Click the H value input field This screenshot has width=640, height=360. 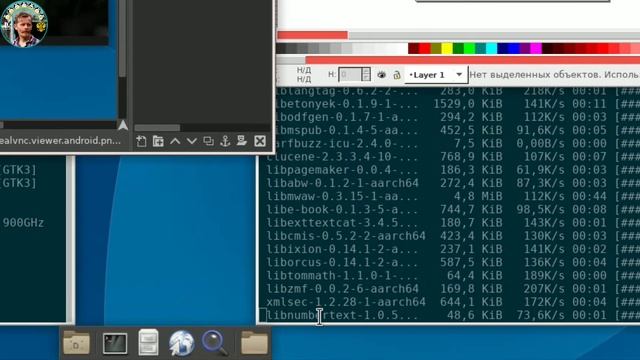(349, 74)
